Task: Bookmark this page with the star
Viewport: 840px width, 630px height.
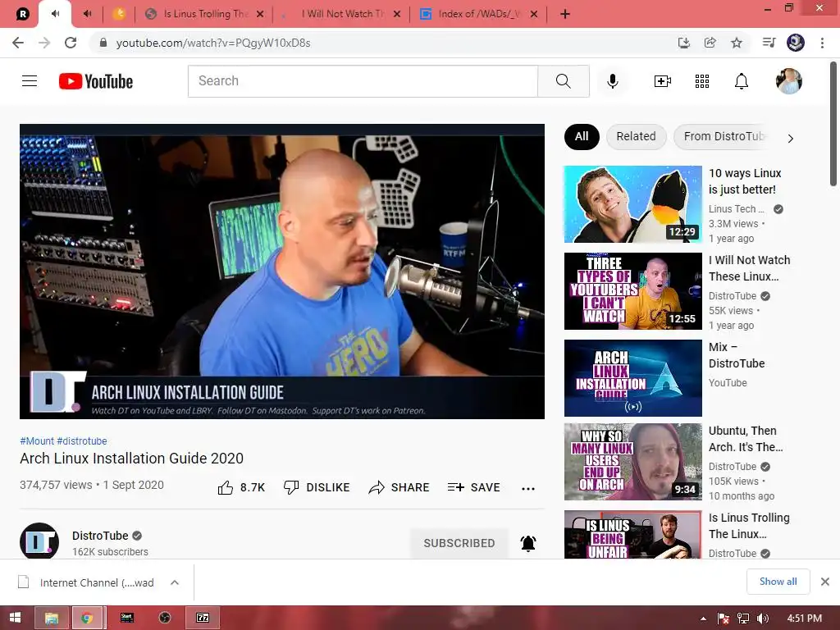Action: pyautogui.click(x=737, y=43)
